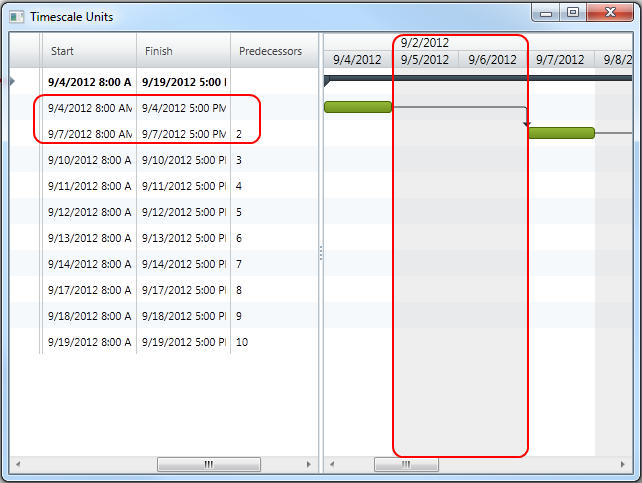Click the 9/6/2012 day header
Screen dimensions: 642x483
(492, 60)
